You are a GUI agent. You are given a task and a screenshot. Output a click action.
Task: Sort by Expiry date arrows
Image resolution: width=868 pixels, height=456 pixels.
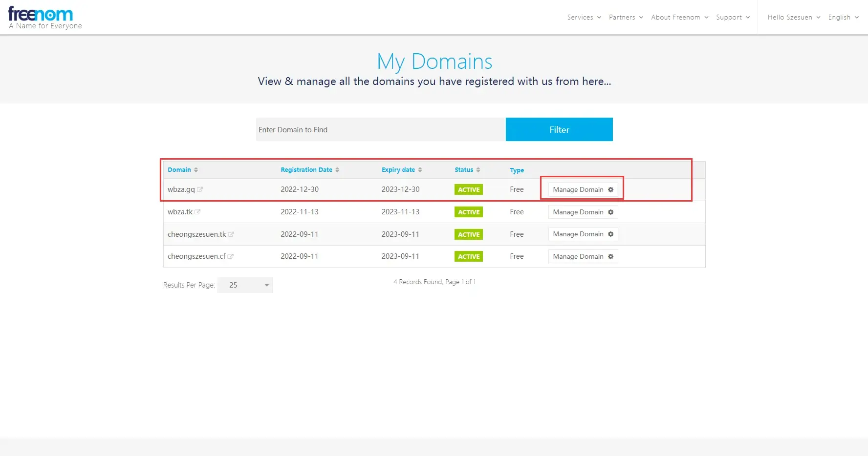tap(420, 170)
